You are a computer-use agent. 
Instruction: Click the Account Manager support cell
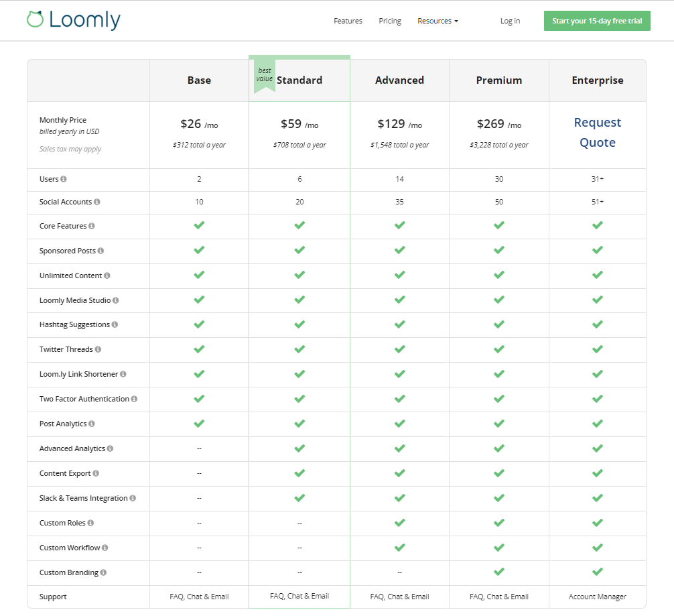tap(598, 597)
